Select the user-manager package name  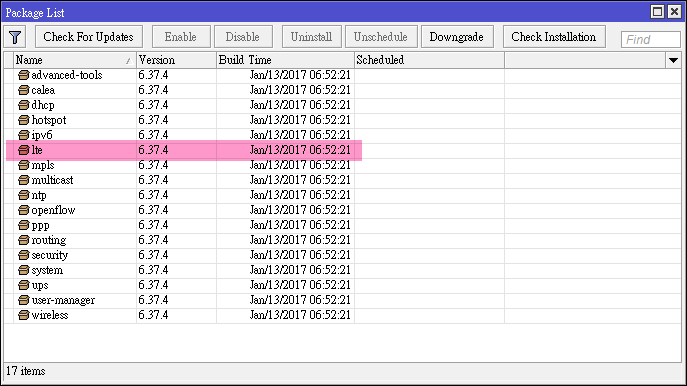[x=64, y=300]
